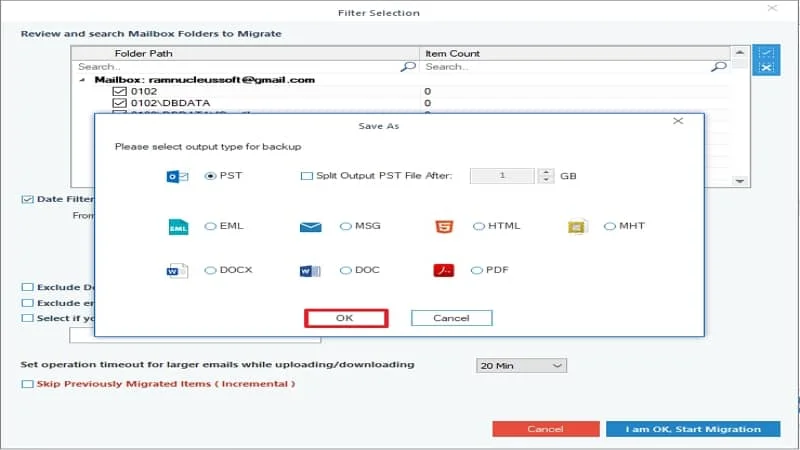Viewport: 800px width, 450px height.
Task: Click the PDF Acrobat icon
Action: point(443,270)
